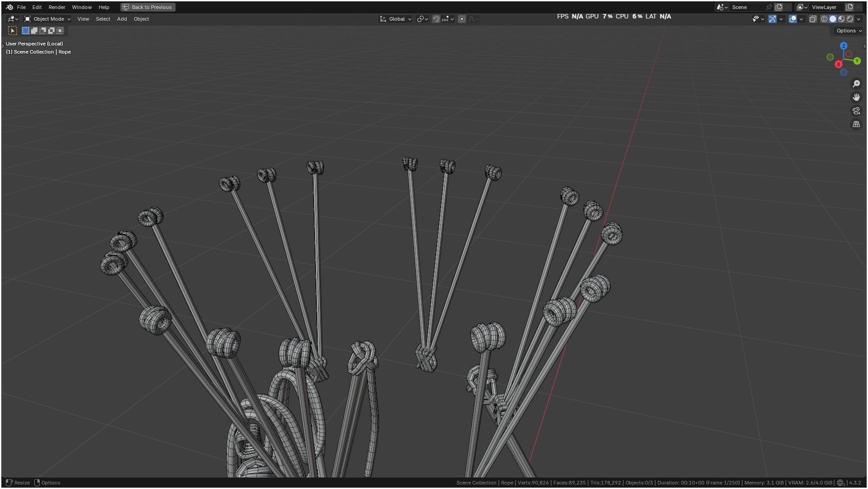Open the tool Options dropdown
This screenshot has height=489, width=868.
pos(849,31)
